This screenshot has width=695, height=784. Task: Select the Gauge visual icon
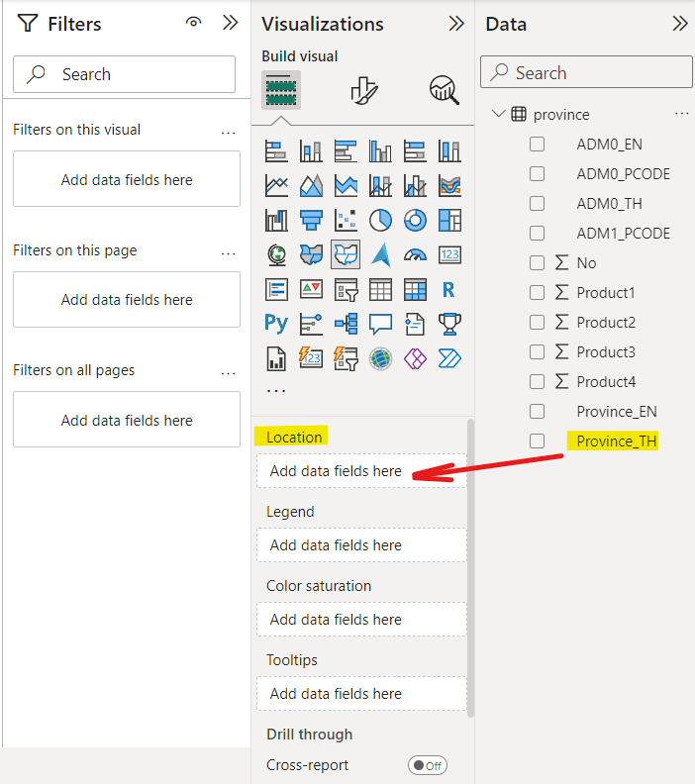pyautogui.click(x=415, y=254)
